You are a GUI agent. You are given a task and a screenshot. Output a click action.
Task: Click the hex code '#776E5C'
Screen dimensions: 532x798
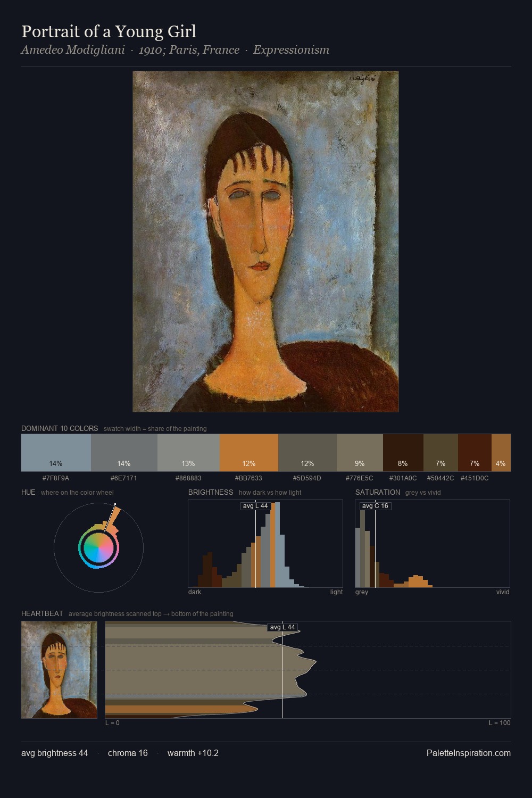[360, 478]
